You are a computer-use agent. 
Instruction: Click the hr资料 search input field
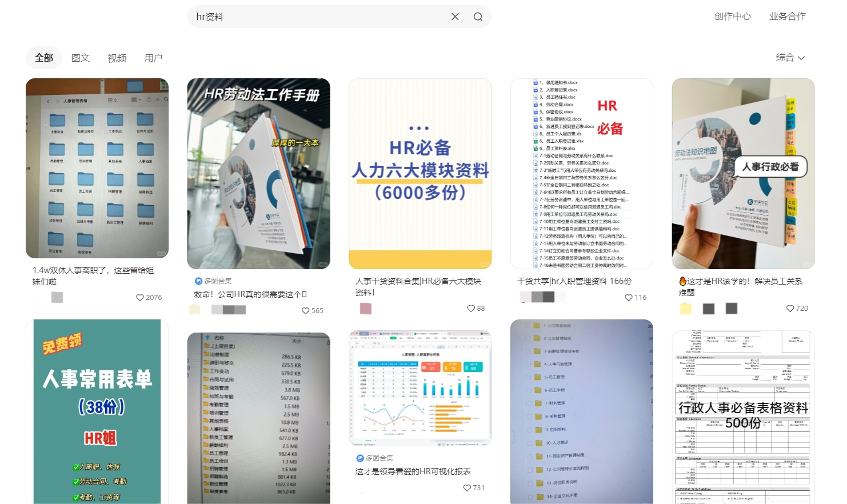320,17
